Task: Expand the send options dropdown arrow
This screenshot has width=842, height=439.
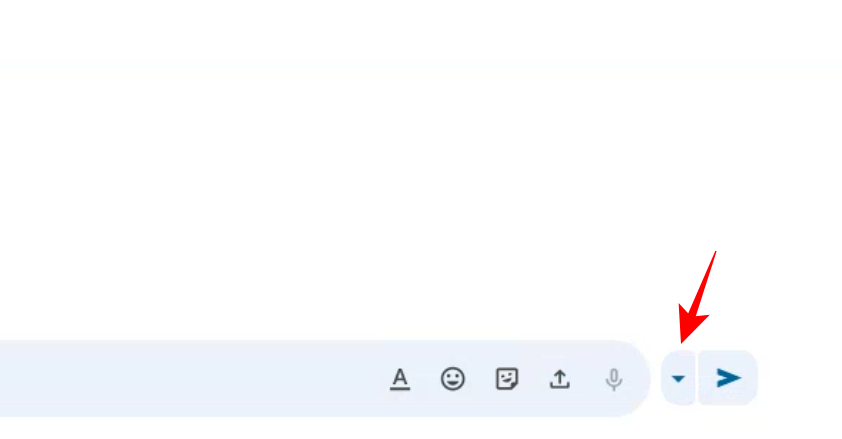Action: click(678, 379)
